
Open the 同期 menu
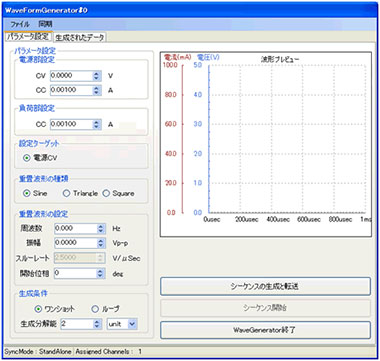45,24
